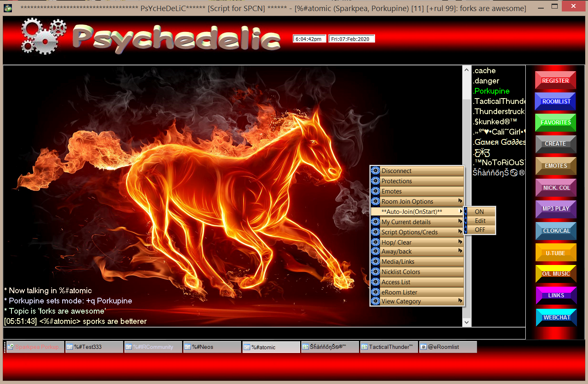Open the NICK. COL color button

coord(556,188)
